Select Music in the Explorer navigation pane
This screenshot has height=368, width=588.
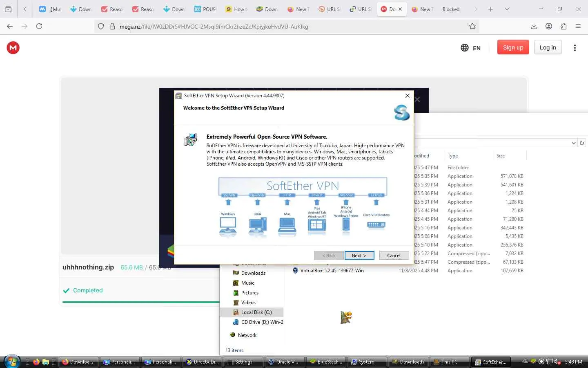247,283
